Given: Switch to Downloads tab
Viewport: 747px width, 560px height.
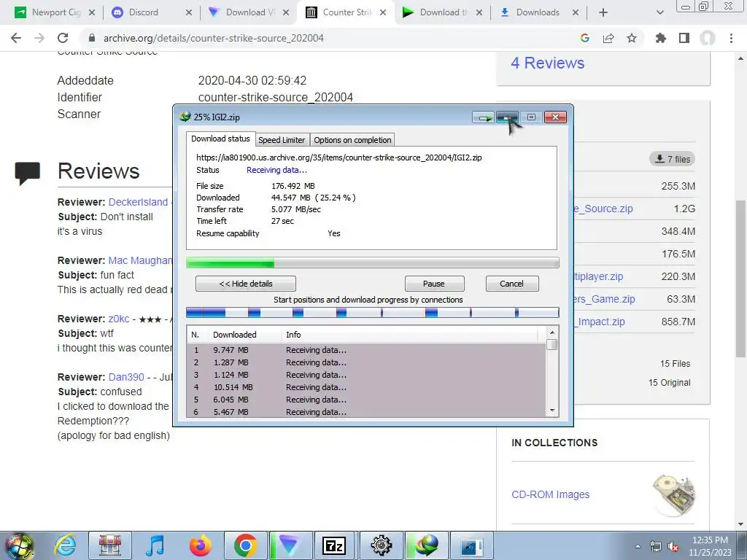Looking at the screenshot, I should coord(538,12).
